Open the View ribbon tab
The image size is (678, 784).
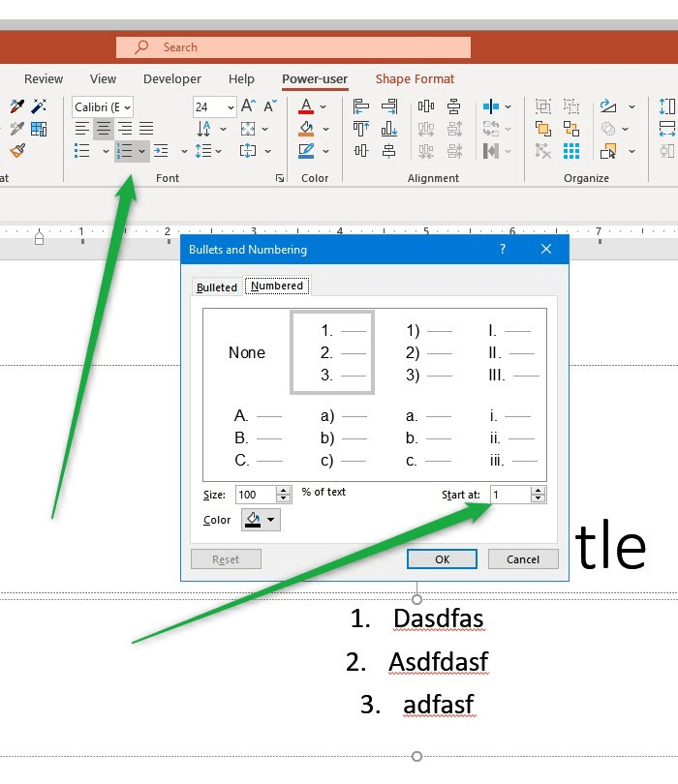coord(103,79)
